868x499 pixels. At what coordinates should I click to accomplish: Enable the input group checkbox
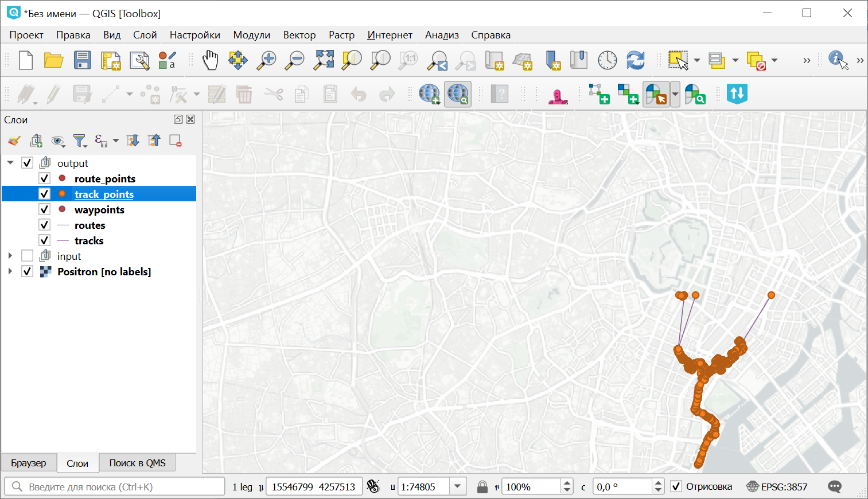[27, 256]
